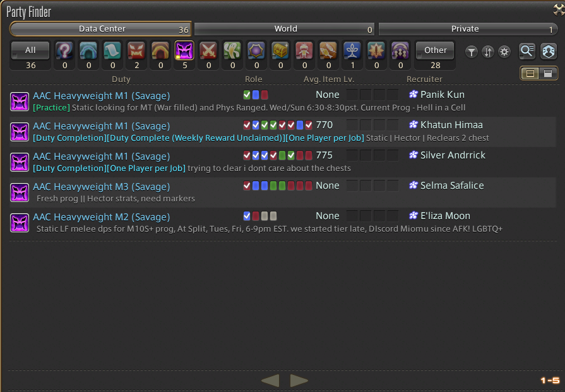Click recruiter name Selma Safalice
The height and width of the screenshot is (392, 565).
pyautogui.click(x=452, y=186)
